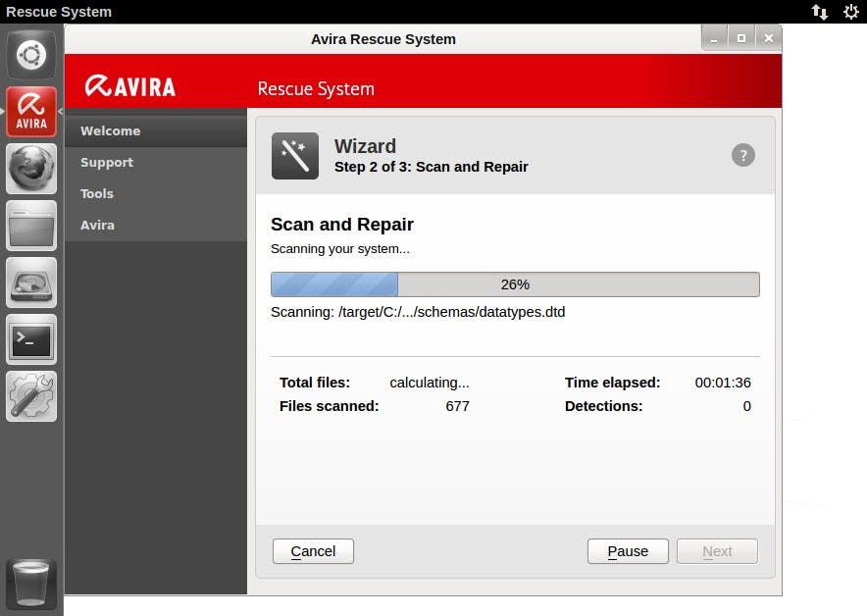Click the Avira Rescue System title bar text
The height and width of the screenshot is (616, 867).
click(383, 39)
